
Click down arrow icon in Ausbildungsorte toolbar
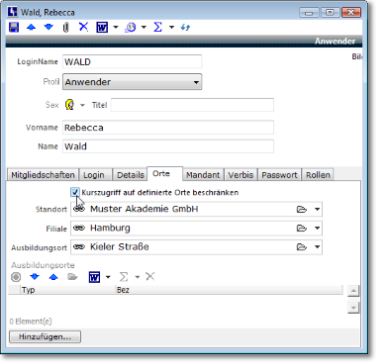[x=35, y=277]
